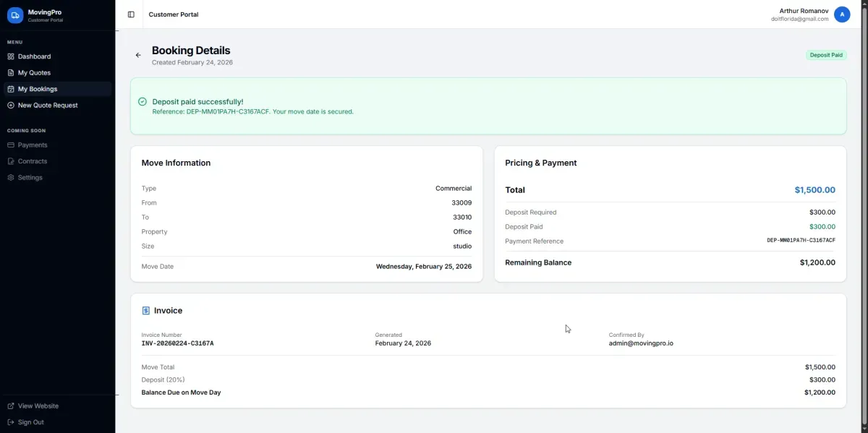Click the Sign Out button
Image resolution: width=868 pixels, height=433 pixels.
pos(30,422)
